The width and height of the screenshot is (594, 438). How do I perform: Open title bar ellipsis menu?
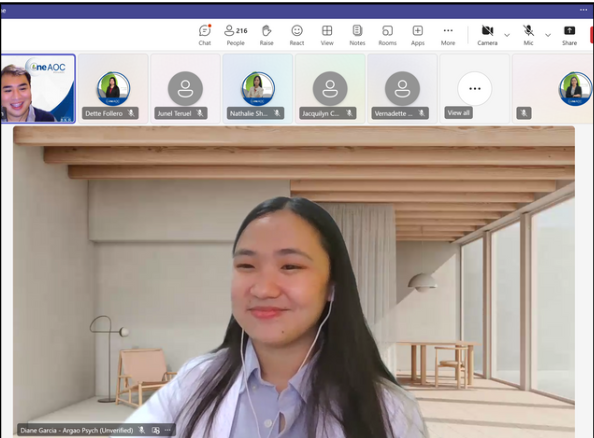coord(583,10)
